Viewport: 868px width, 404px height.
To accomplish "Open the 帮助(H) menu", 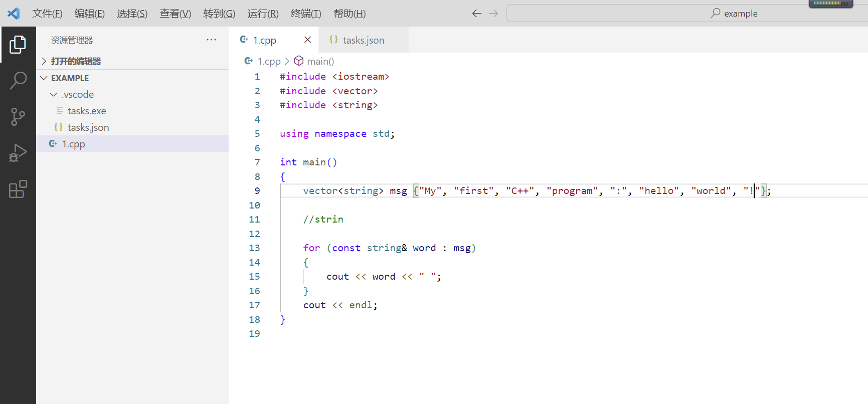I will [x=350, y=14].
